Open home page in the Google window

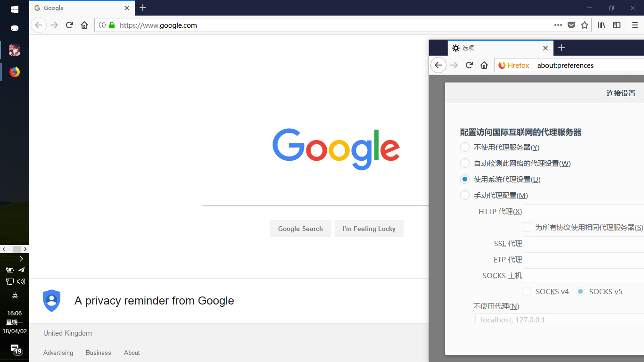coord(84,25)
